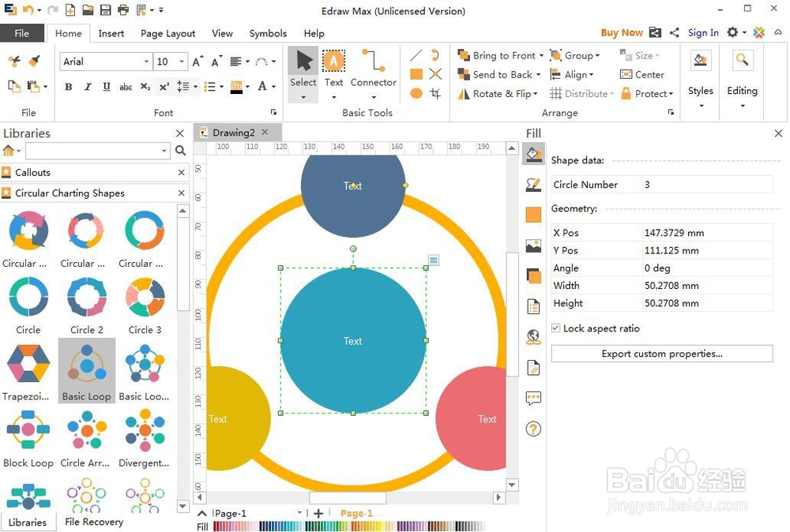The width and height of the screenshot is (790, 532).
Task: Pick the line drawing tool
Action: pos(416,55)
